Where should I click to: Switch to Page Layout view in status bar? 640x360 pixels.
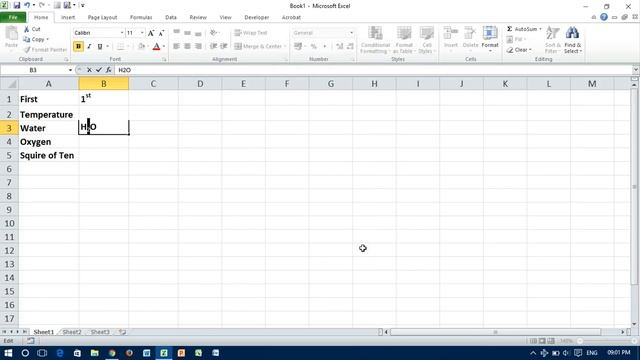click(x=542, y=341)
